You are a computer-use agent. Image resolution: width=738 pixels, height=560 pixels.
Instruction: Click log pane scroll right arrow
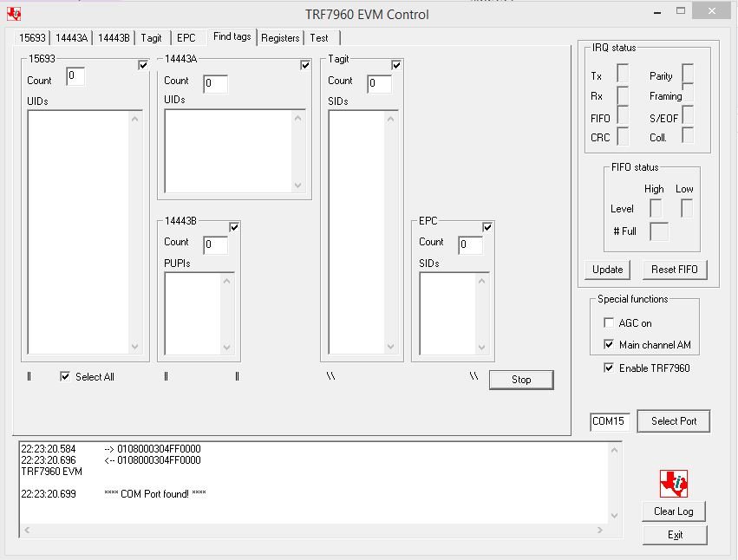pyautogui.click(x=599, y=530)
